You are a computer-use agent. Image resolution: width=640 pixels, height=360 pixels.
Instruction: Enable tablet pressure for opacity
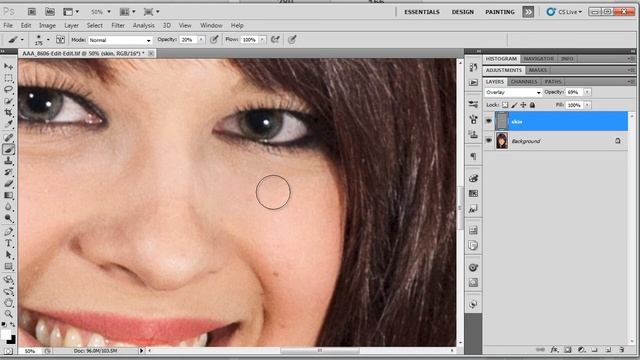pyautogui.click(x=214, y=40)
